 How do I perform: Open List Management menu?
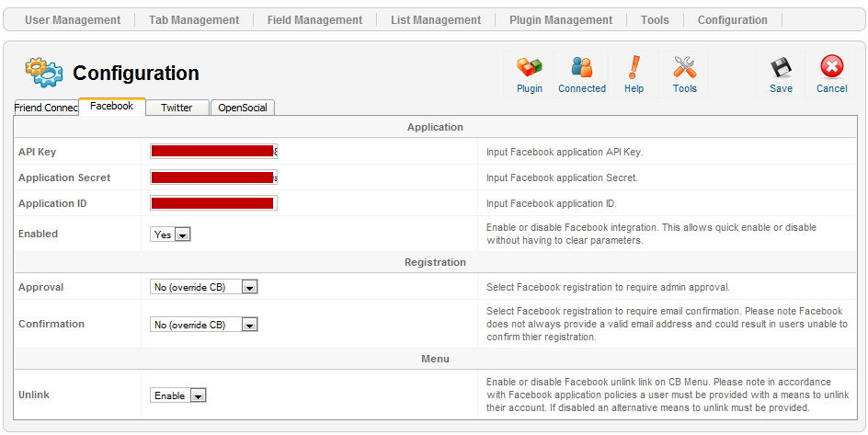pos(436,20)
